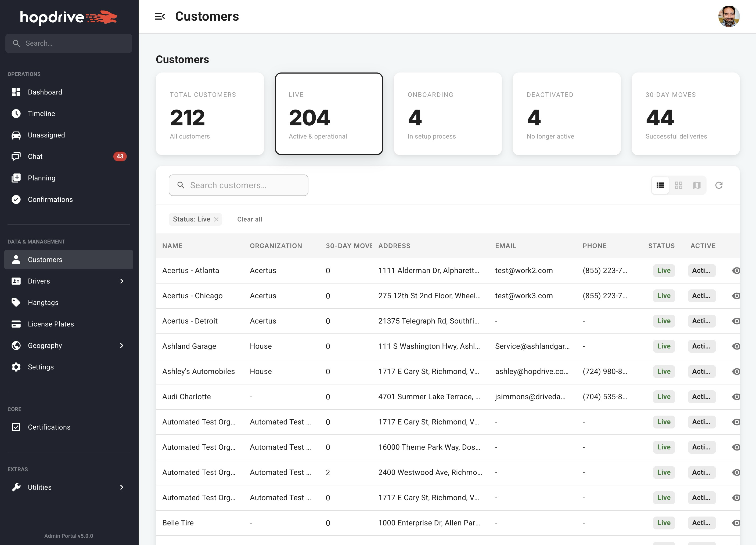Go to License Plates

pyautogui.click(x=51, y=324)
